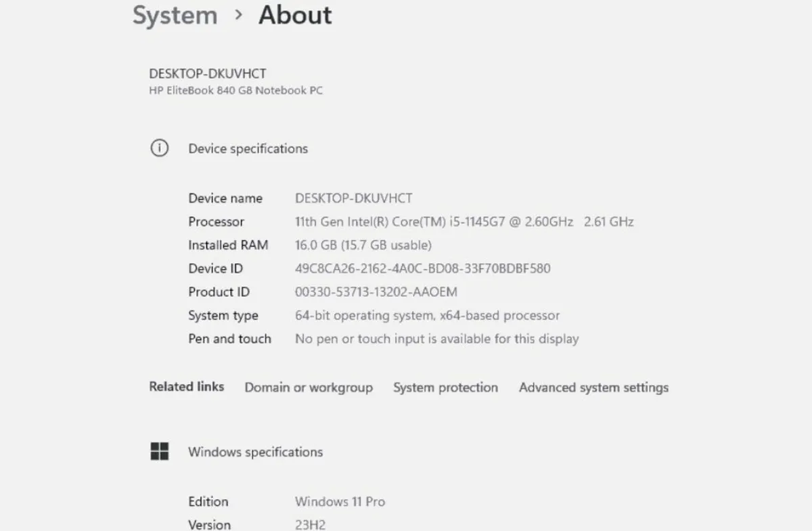Open the Domain or workgroup link

[309, 388]
